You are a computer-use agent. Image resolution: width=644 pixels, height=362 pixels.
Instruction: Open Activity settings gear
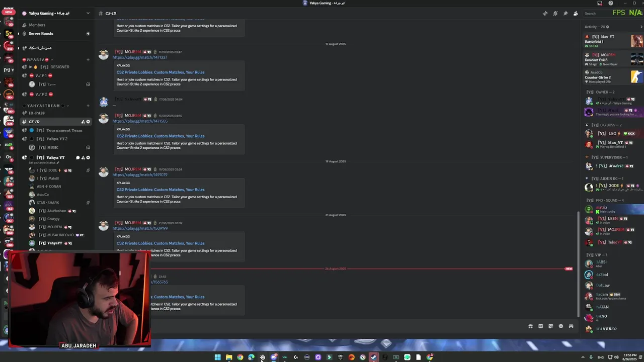point(607,27)
